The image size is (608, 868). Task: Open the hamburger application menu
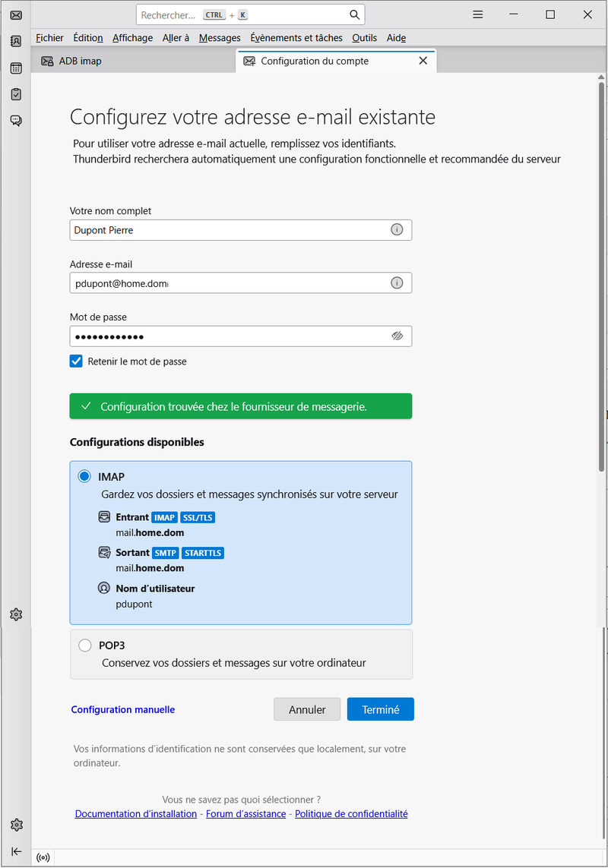477,15
